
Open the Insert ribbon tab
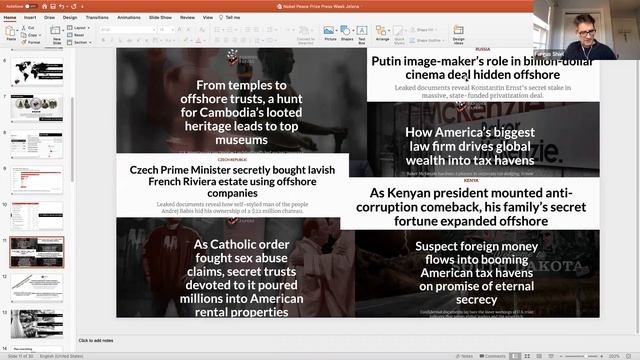(30, 18)
